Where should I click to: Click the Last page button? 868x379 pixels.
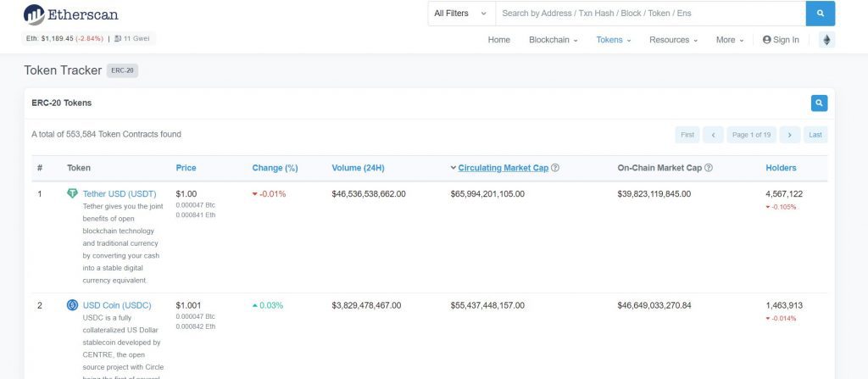[815, 135]
